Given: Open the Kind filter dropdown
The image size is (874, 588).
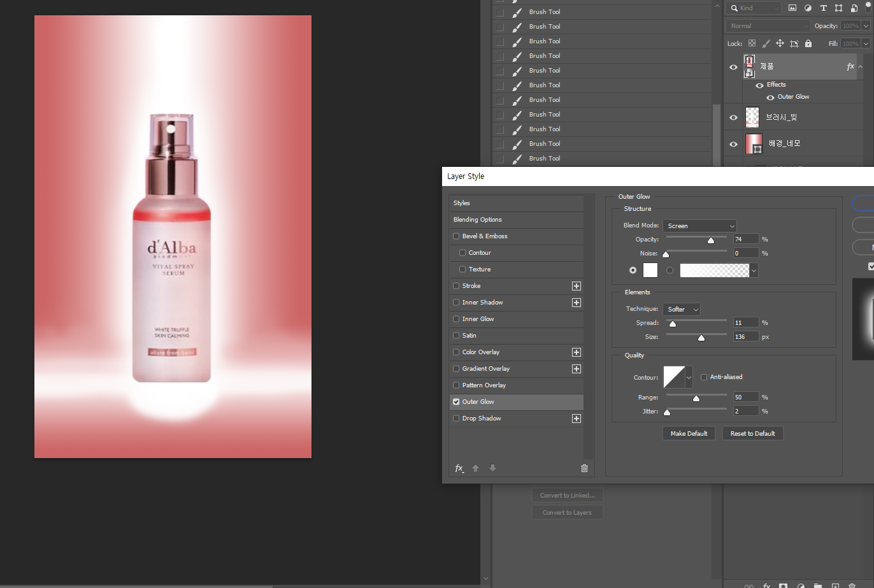Looking at the screenshot, I should [755, 8].
